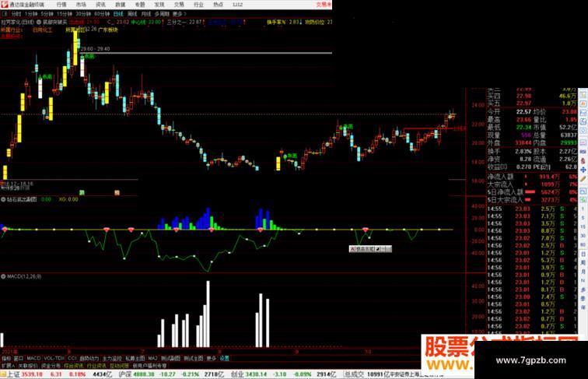The image size is (588, 379).
Task: Switch chart to 15分钟 period
Action: 65,14
